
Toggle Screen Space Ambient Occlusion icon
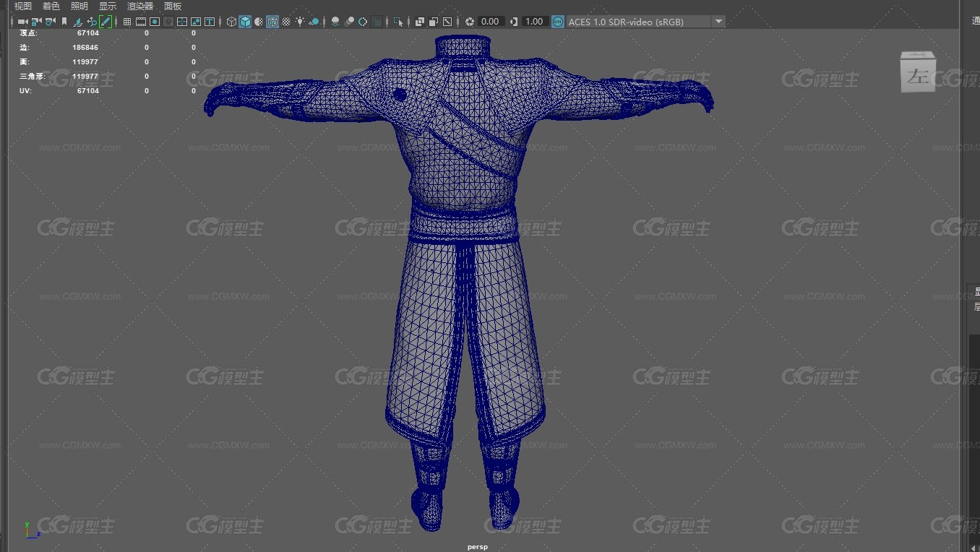click(x=335, y=22)
